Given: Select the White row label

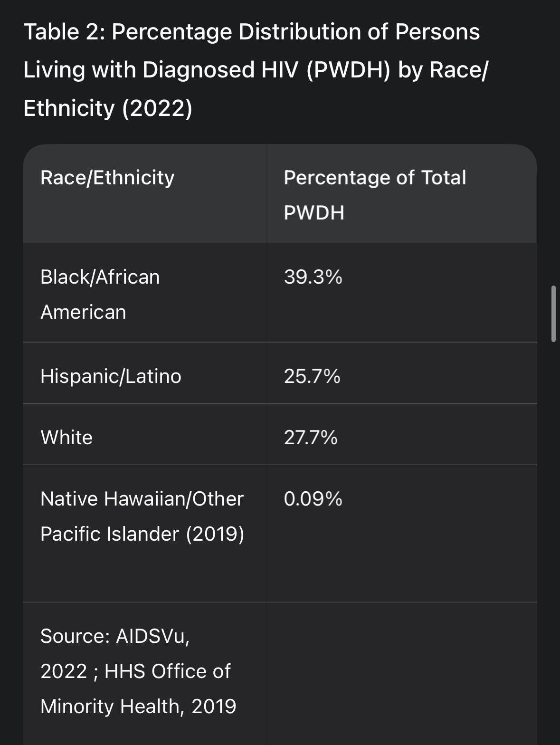Looking at the screenshot, I should 66,437.
